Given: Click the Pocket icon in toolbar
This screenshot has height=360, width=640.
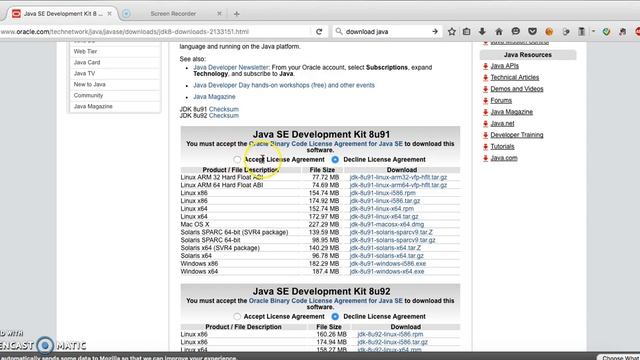Looking at the screenshot, I should click(x=532, y=31).
